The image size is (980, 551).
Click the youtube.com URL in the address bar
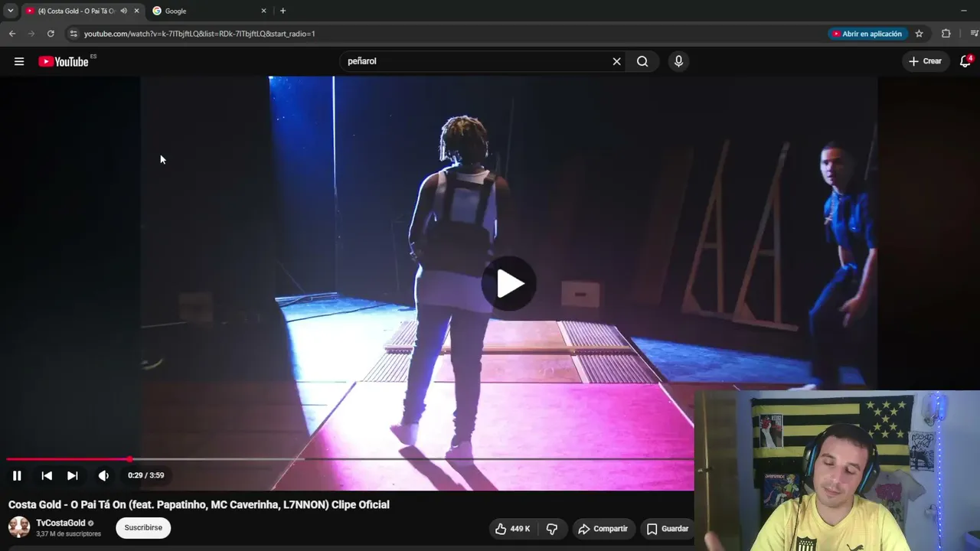coord(199,34)
